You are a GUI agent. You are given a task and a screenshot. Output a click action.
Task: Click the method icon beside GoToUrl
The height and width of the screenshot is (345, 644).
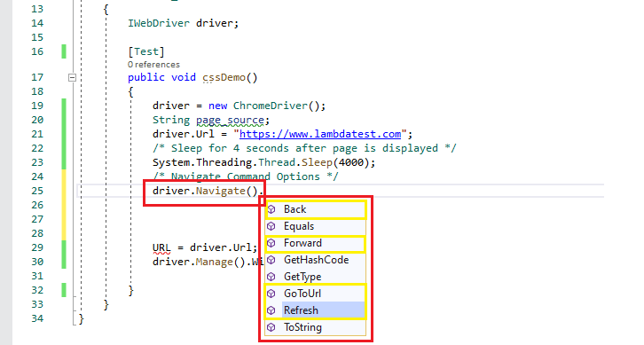271,294
